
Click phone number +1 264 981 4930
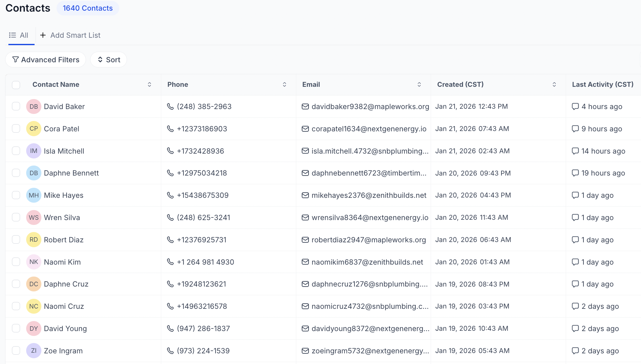205,262
